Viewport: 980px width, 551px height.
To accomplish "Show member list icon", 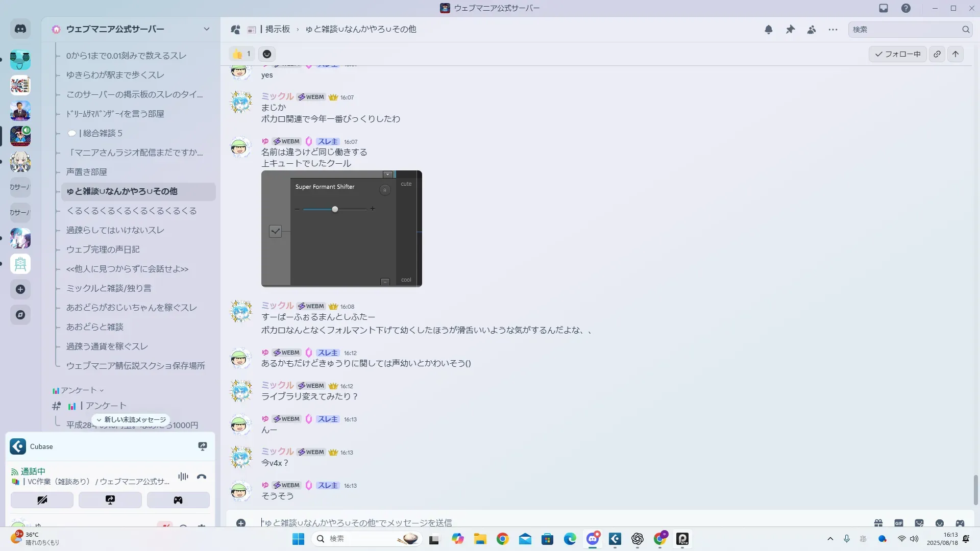I will (812, 30).
